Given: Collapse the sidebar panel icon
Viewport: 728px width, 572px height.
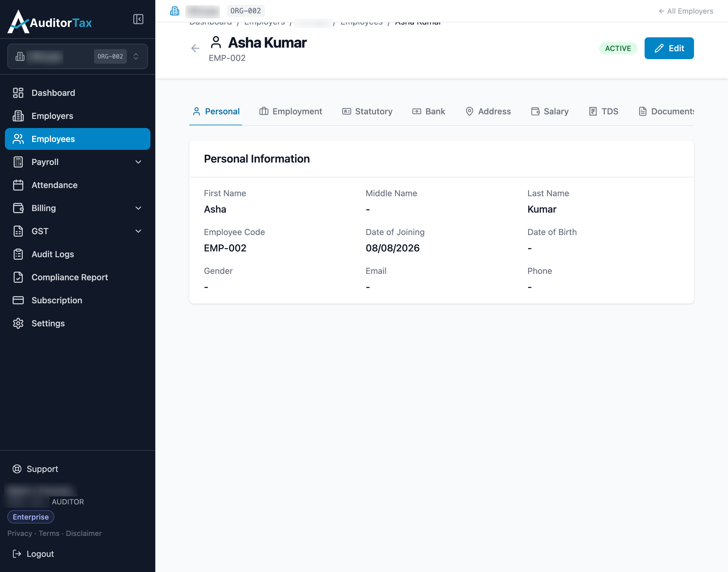Looking at the screenshot, I should pos(138,19).
